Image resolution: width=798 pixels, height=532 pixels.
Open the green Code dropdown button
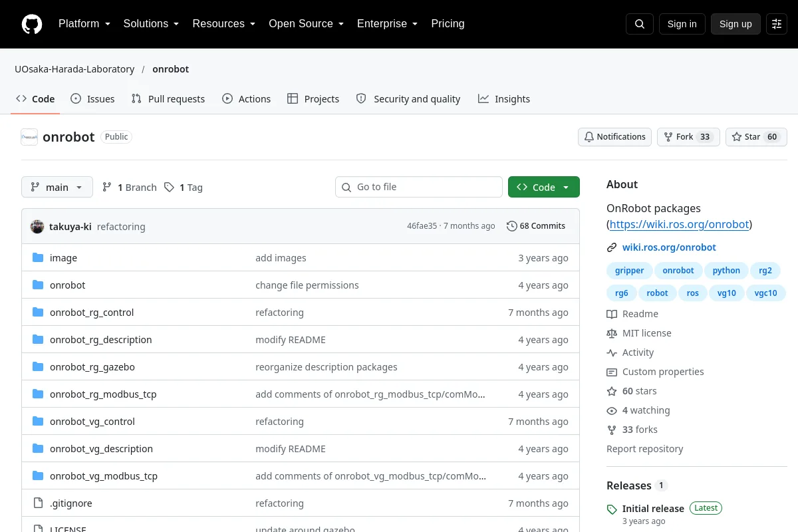tap(544, 187)
